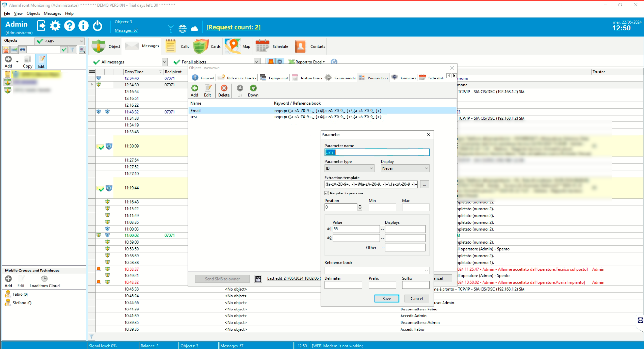Toggle the Regular Expression checkbox
Image resolution: width=644 pixels, height=349 pixels.
point(327,193)
